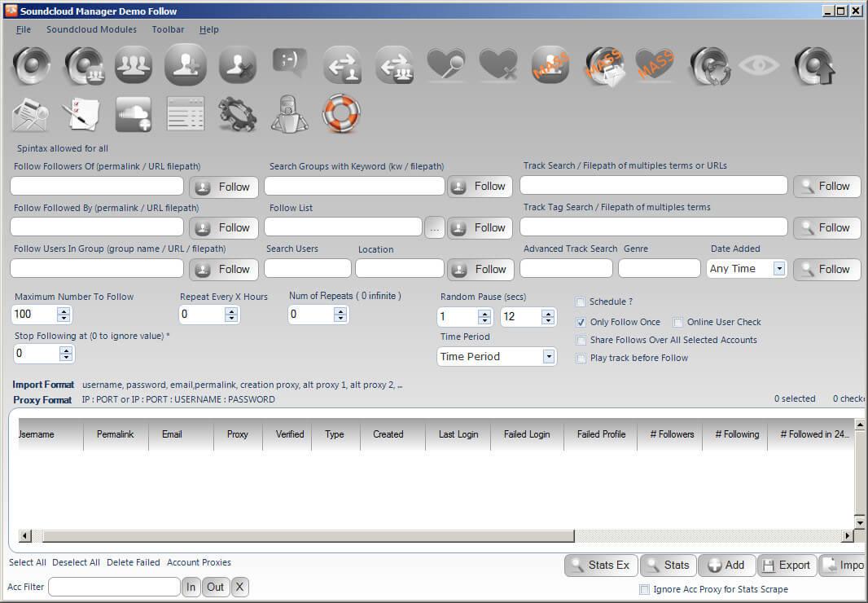Click the speaker with up arrow icon
The image size is (868, 603).
pyautogui.click(x=812, y=66)
